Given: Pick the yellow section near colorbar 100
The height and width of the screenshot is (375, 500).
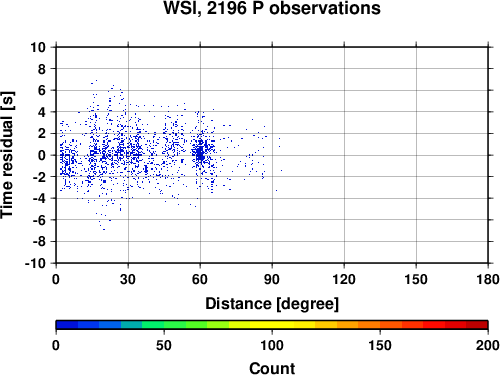Looking at the screenshot, I should click(x=272, y=325).
